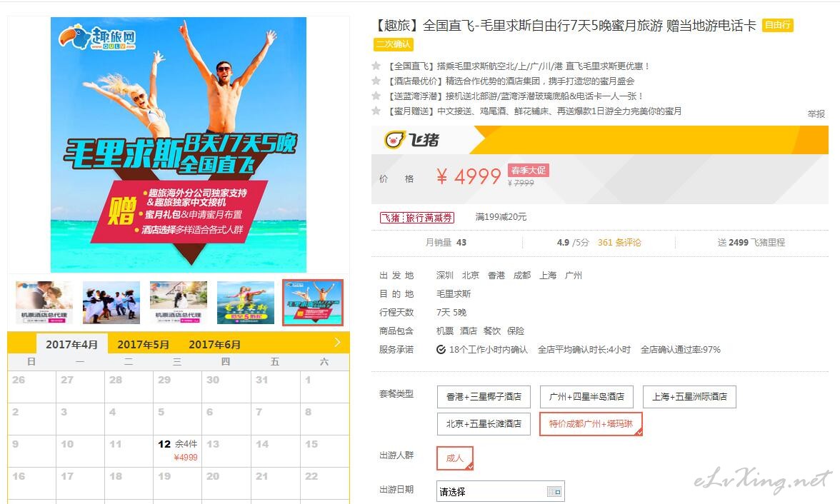Click calendar icon in travel date field
The image size is (840, 504).
click(554, 492)
